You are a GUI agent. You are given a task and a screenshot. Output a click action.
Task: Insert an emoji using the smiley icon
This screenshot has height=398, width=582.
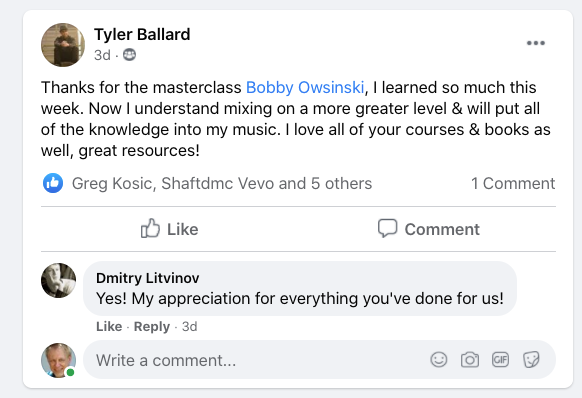[x=438, y=360]
